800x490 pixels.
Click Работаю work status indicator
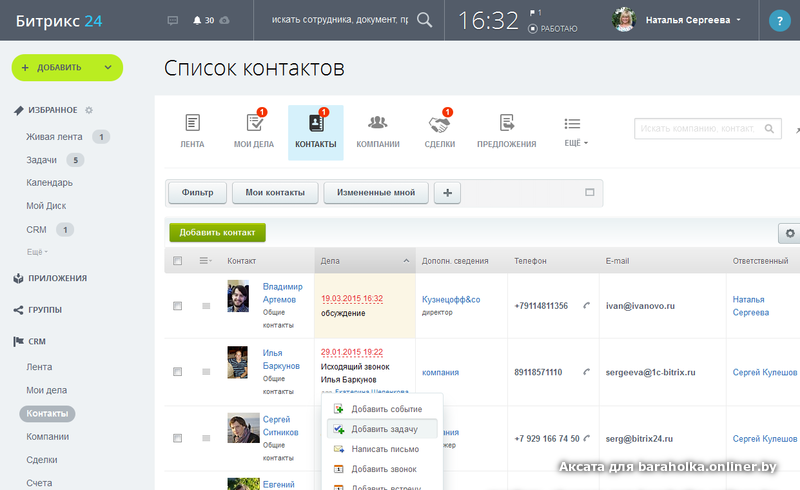[553, 29]
